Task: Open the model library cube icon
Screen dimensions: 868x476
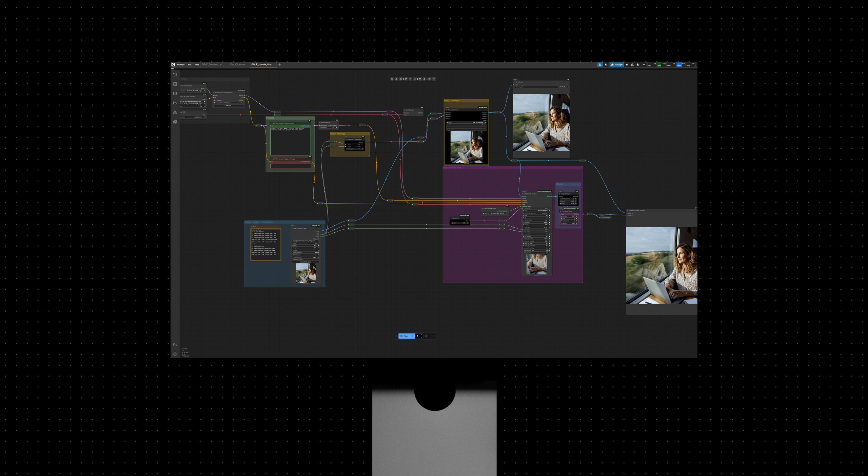Action: coord(175,94)
